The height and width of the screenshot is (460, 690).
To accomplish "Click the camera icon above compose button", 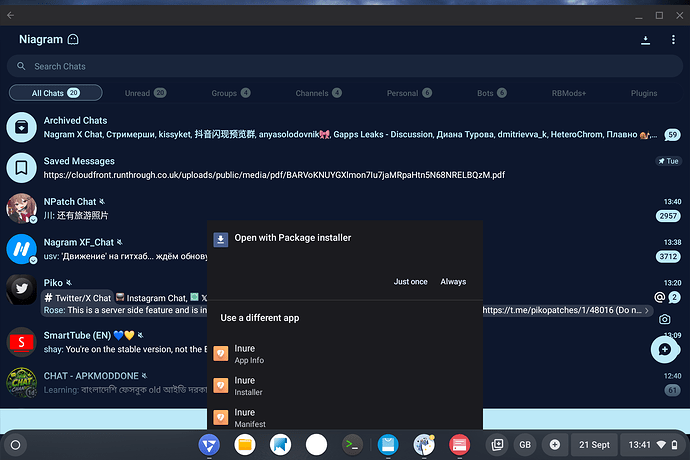I will 664,319.
